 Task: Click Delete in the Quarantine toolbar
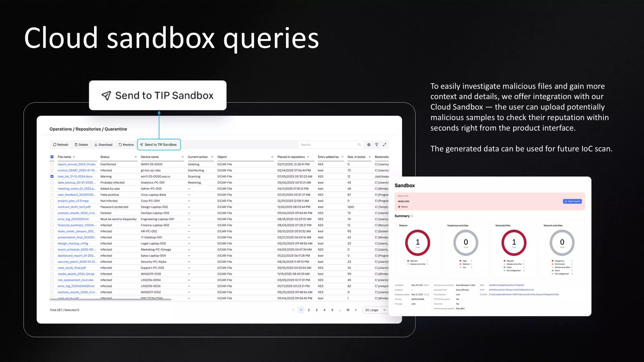[x=81, y=145]
